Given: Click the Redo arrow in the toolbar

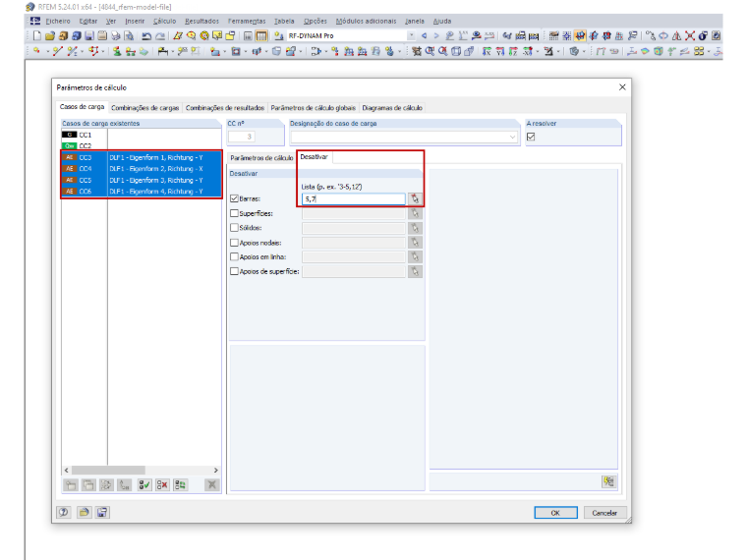Looking at the screenshot, I should point(160,35).
